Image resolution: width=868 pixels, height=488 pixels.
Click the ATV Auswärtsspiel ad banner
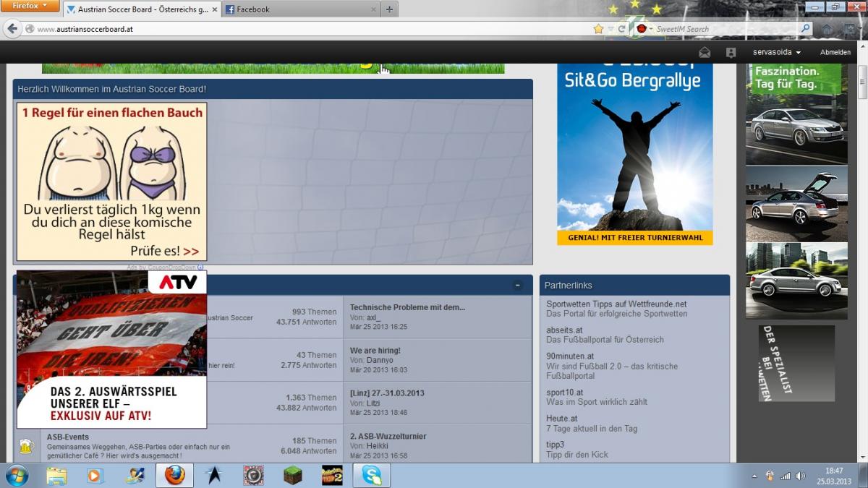click(111, 349)
